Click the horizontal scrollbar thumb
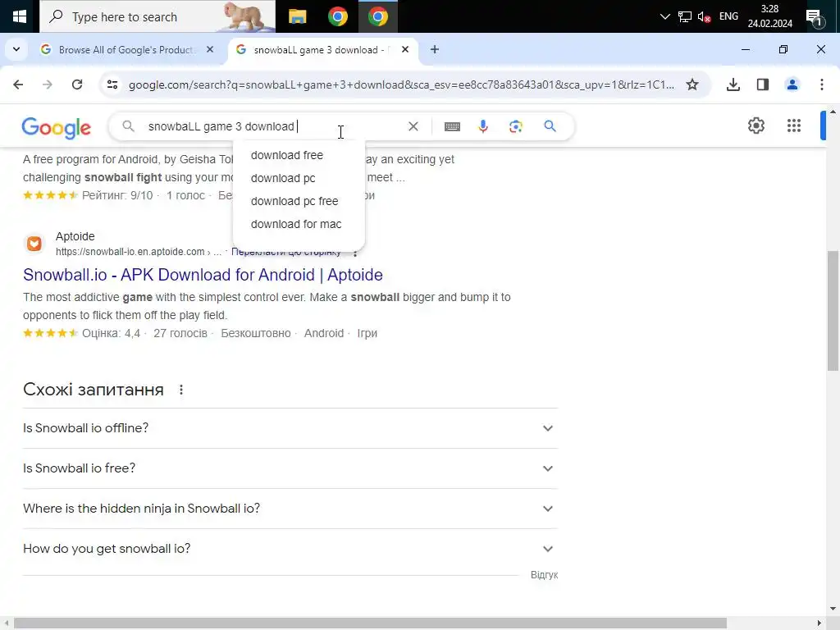840x630 pixels. [370, 623]
